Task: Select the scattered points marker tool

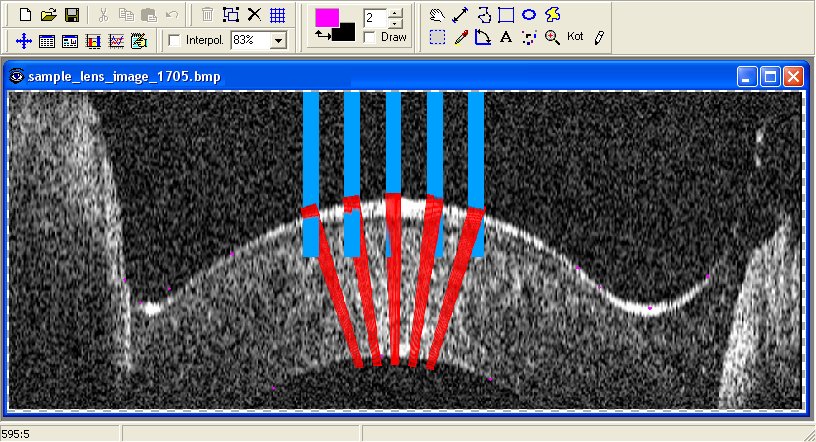Action: [x=529, y=37]
